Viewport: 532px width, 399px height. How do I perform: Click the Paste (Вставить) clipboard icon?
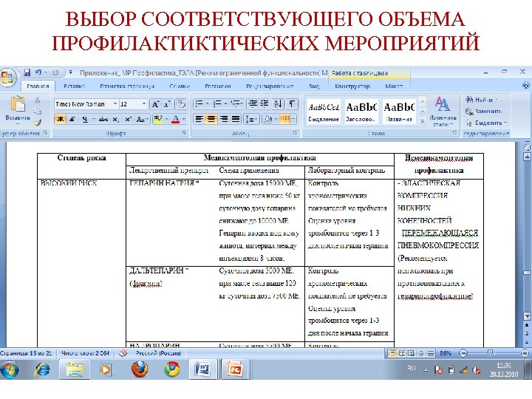[18, 104]
